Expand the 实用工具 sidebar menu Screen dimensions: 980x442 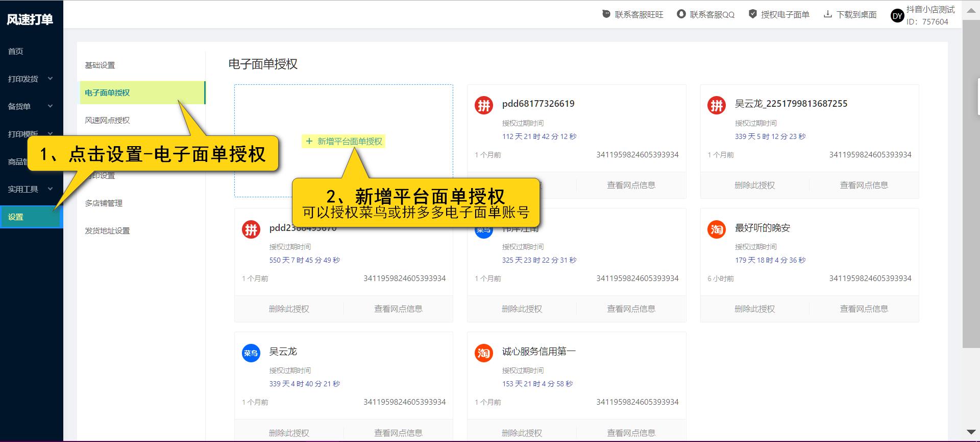(x=31, y=189)
